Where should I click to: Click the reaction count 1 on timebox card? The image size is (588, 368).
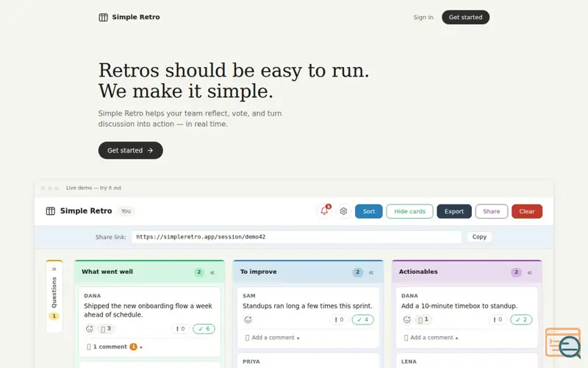click(x=423, y=319)
